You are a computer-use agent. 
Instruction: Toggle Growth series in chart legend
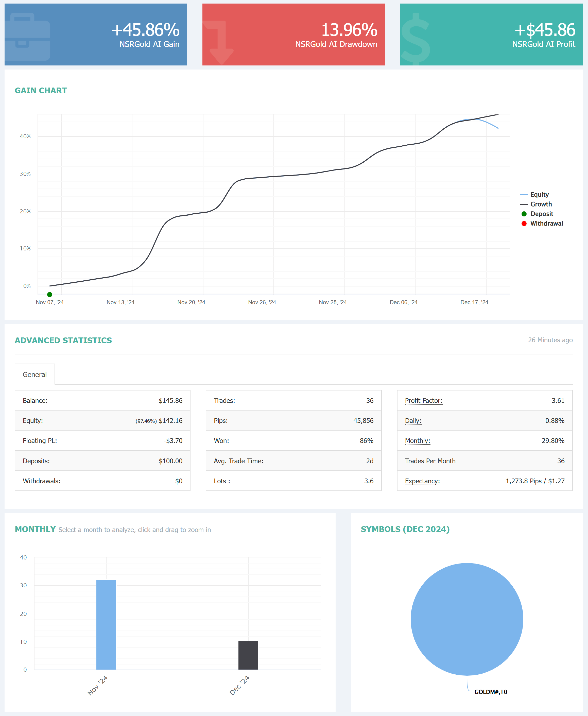coord(541,204)
